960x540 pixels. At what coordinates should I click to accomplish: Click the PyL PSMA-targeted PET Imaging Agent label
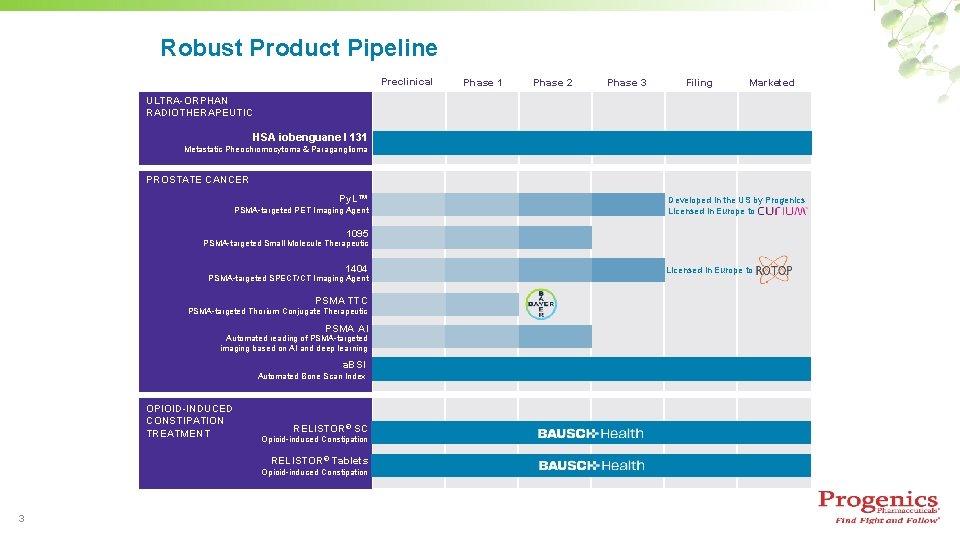[302, 204]
